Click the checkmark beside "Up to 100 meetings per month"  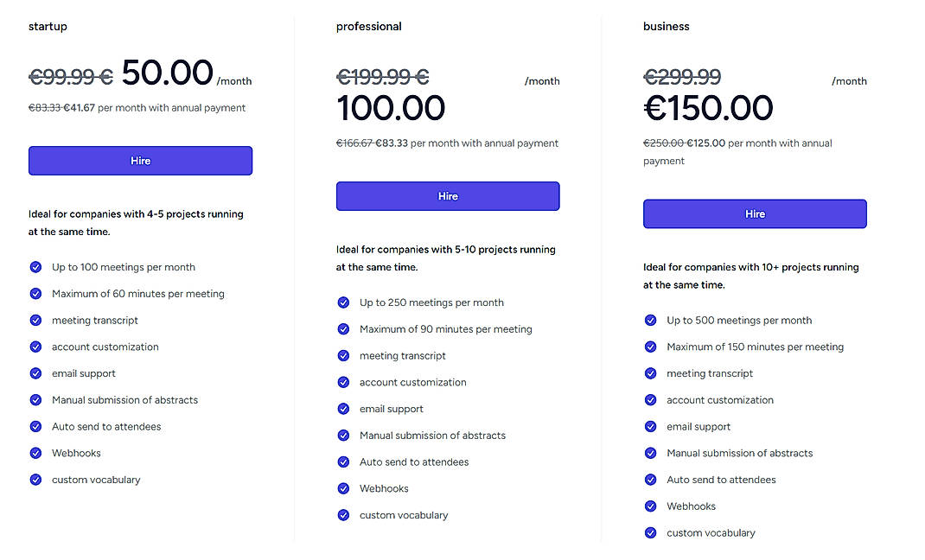pos(35,267)
